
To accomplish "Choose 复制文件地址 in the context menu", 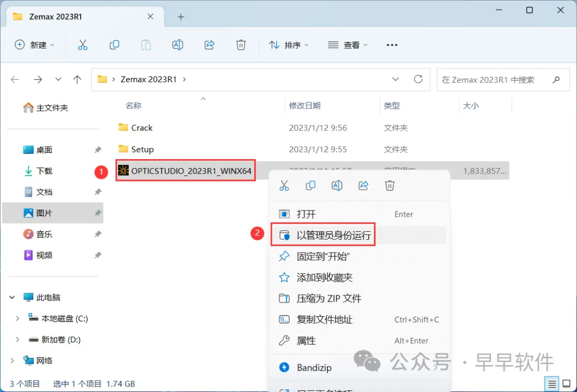I will pos(359,319).
